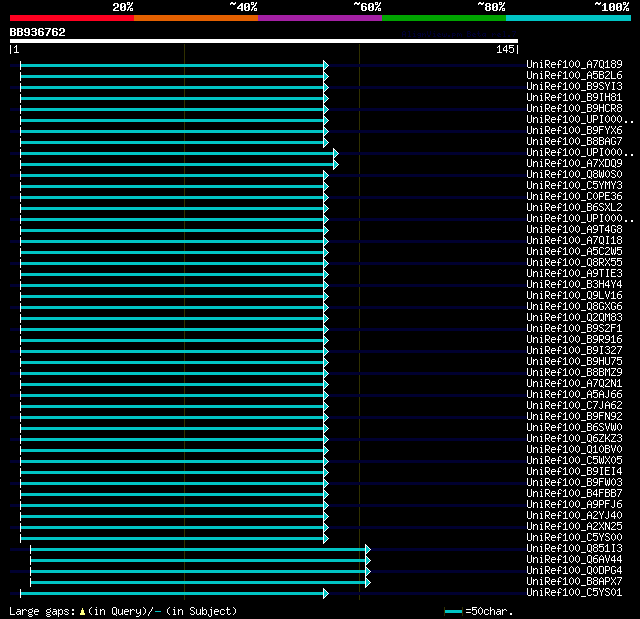Click the green ~80% color segment
The width and height of the screenshot is (640, 619).
[x=444, y=18]
